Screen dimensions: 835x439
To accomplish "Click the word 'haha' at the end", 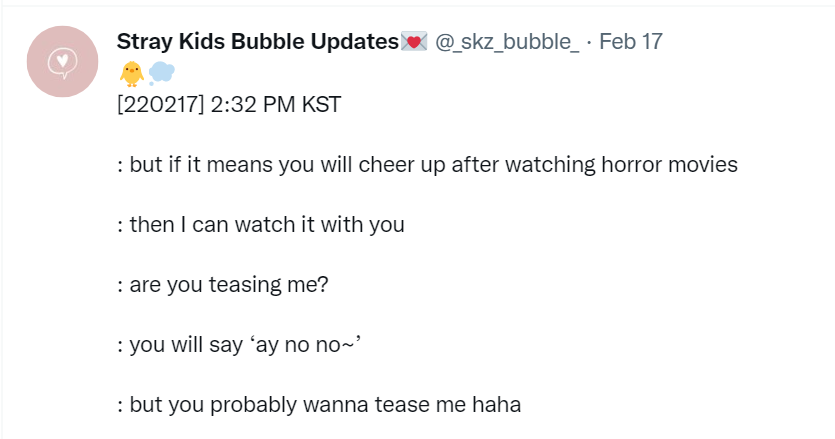I will (496, 404).
